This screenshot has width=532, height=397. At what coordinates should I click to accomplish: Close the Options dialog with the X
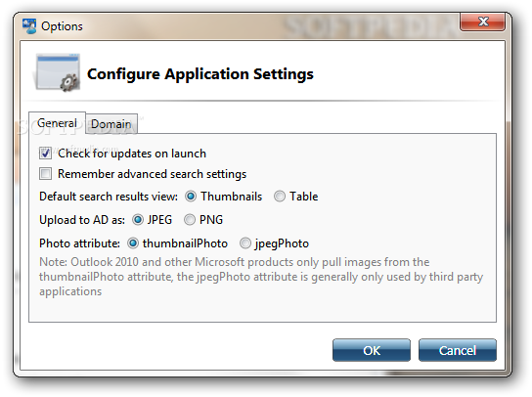482,22
